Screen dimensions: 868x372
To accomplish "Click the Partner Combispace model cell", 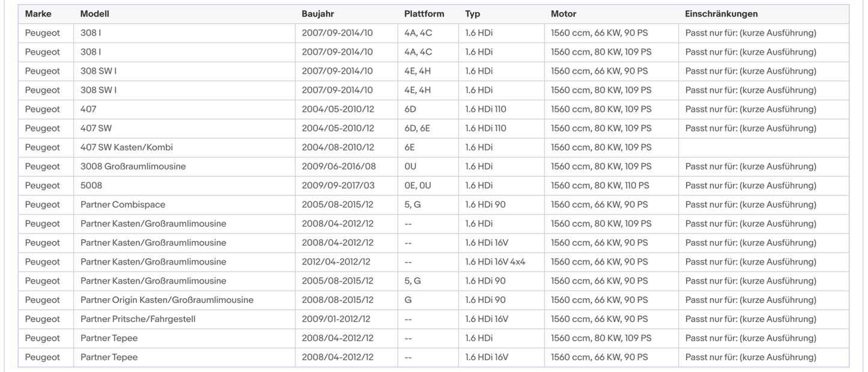I will pos(123,204).
